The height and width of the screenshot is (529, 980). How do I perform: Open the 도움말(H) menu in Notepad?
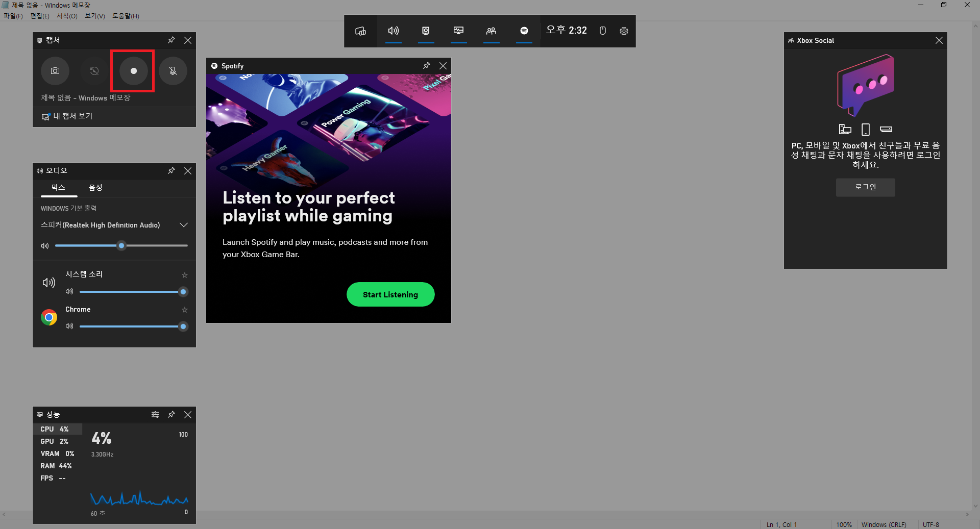click(x=126, y=16)
